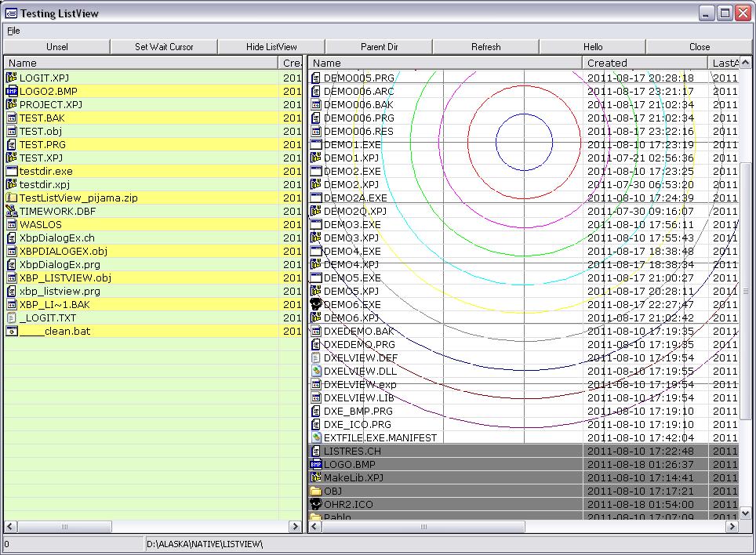Viewport: 756px width, 555px height.
Task: Select the DLL icon of DXELVIEW.DLL
Action: 316,371
